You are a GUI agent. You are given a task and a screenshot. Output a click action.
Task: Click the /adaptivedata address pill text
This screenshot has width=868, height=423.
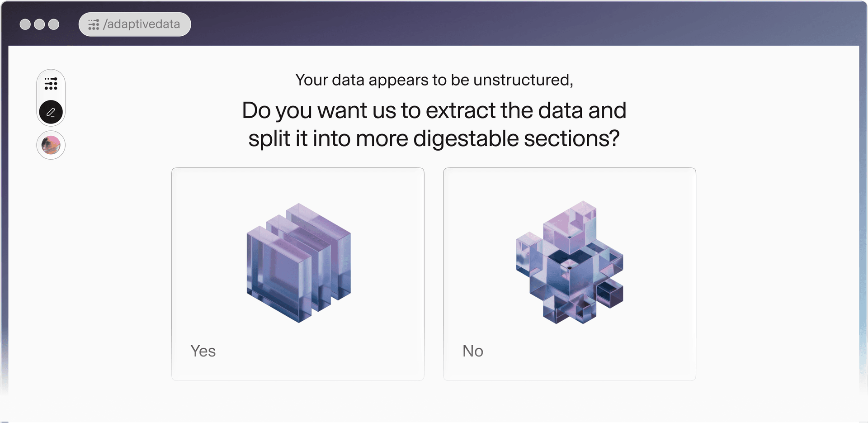click(142, 24)
